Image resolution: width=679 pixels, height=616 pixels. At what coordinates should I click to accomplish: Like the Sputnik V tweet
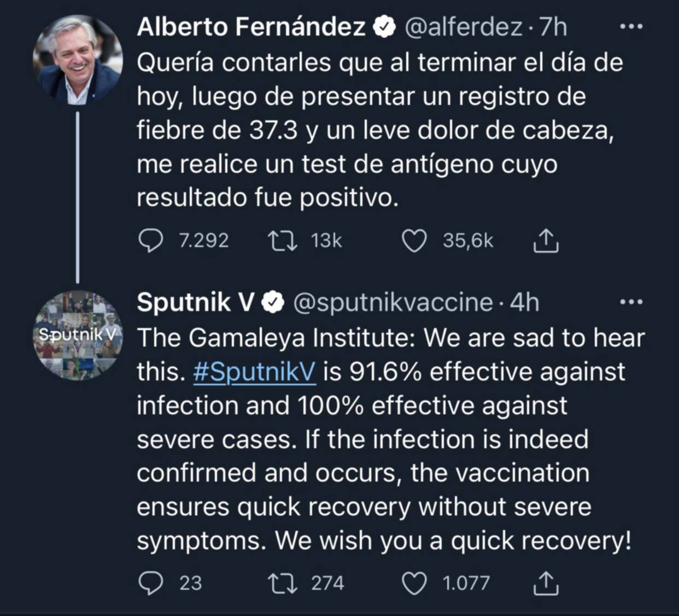[x=414, y=583]
